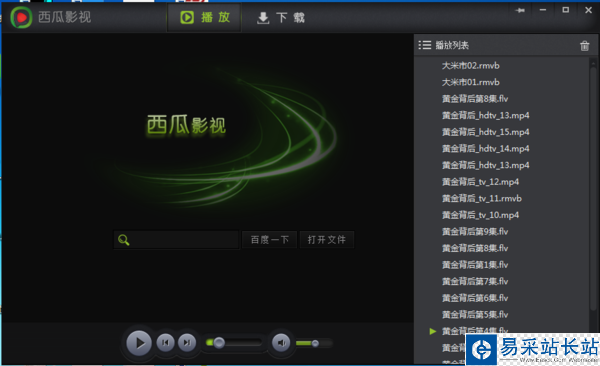The width and height of the screenshot is (600, 366).
Task: Mute audio with the speaker icon
Action: tap(281, 343)
